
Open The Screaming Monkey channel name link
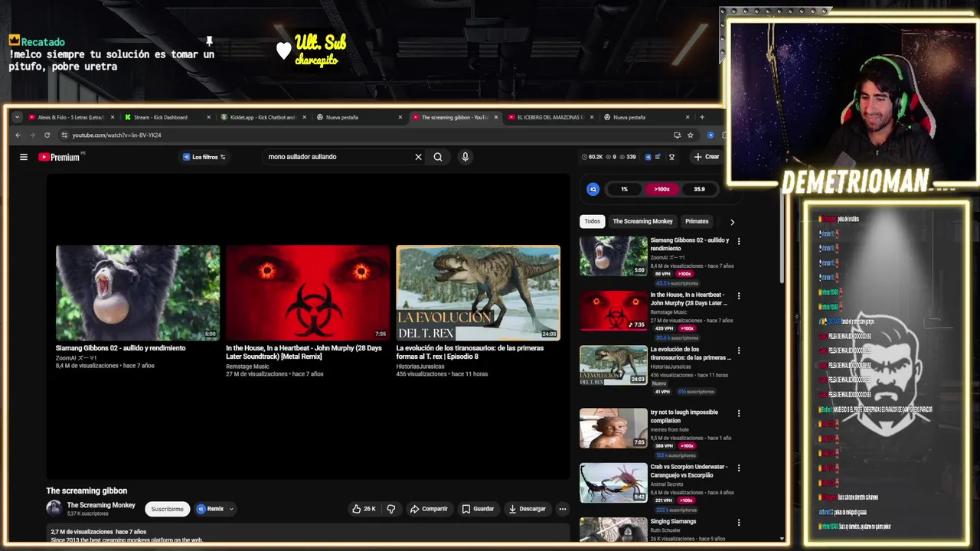point(101,505)
